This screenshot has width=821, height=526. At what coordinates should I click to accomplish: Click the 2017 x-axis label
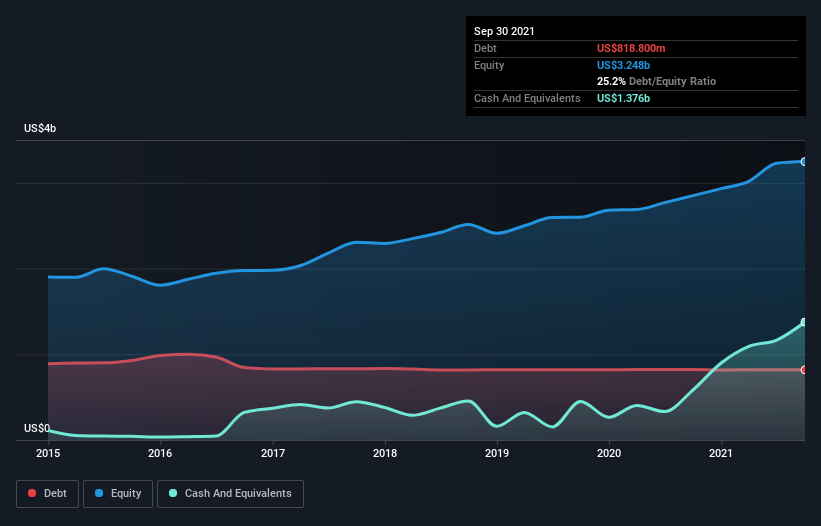pyautogui.click(x=273, y=453)
